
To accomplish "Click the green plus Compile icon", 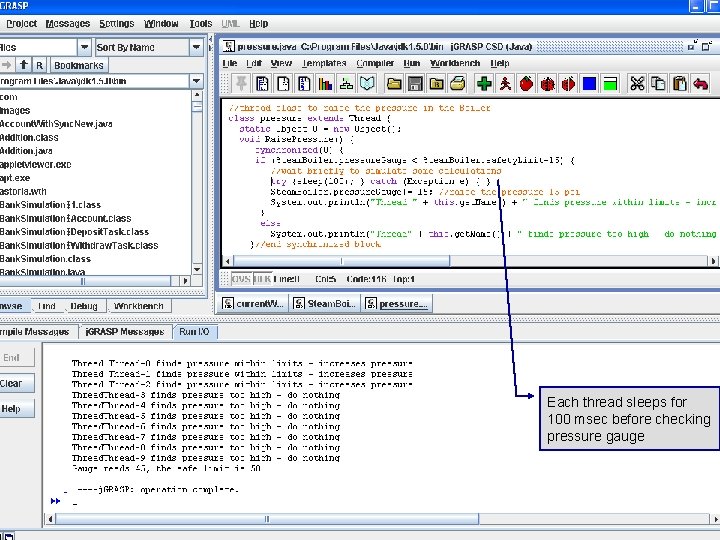I will 484,84.
